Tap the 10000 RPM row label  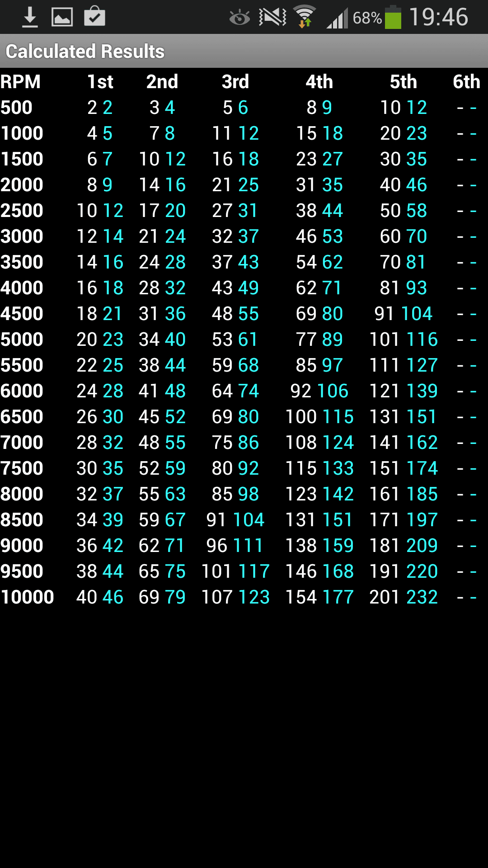pyautogui.click(x=27, y=597)
